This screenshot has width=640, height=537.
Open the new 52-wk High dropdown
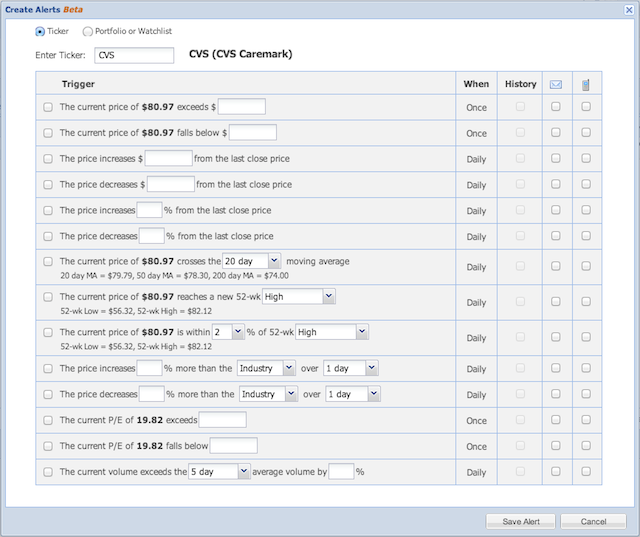coord(298,297)
